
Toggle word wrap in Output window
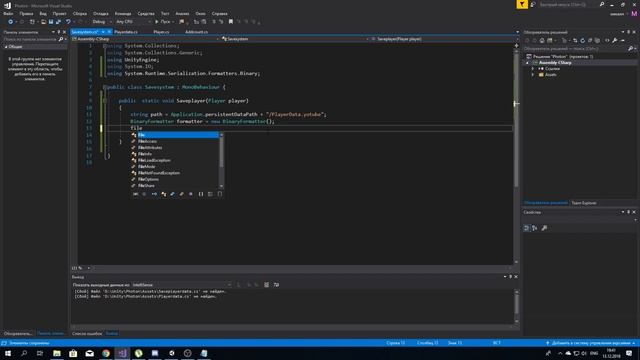click(x=276, y=285)
